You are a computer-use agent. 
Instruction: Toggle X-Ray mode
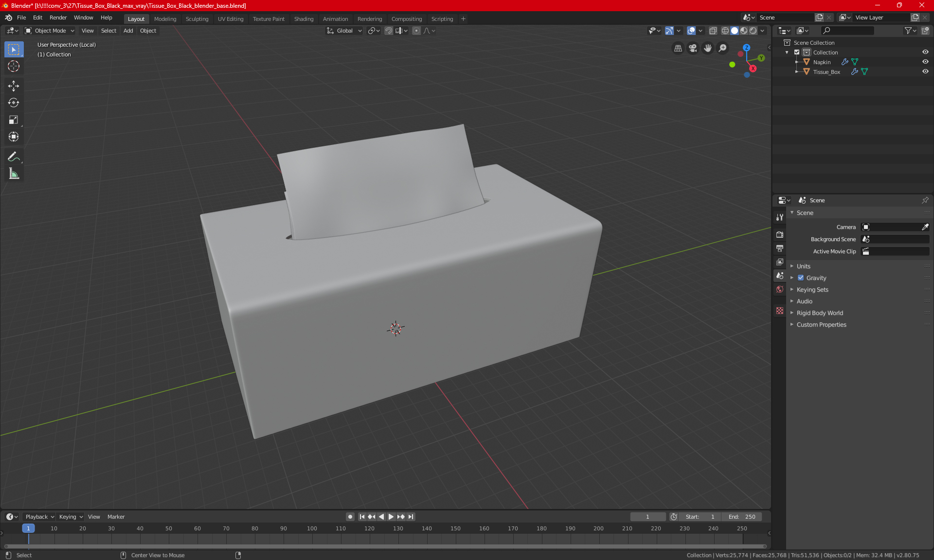tap(713, 31)
